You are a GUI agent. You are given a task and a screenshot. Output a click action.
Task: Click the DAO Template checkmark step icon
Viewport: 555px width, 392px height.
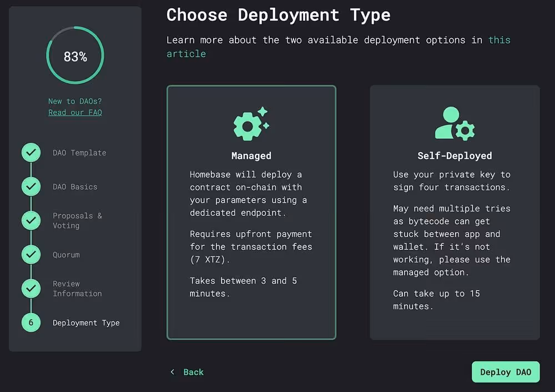(31, 153)
